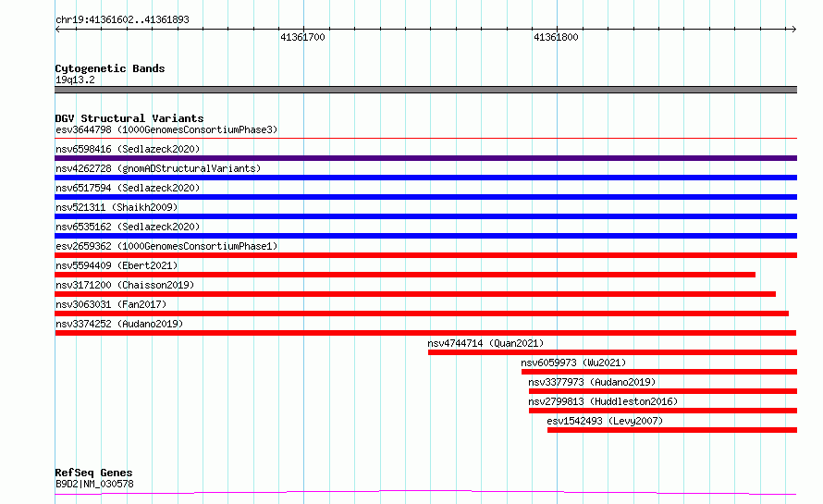Open esv2659362 (1000GenomesConsortiumPhase1) label

point(166,246)
